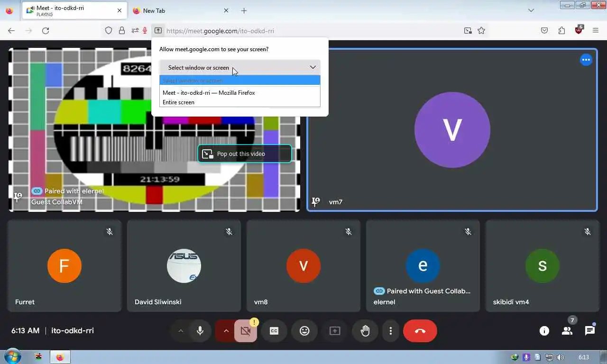Raise hand using the hand icon
Viewport: 607px width, 364px height.
(365, 331)
